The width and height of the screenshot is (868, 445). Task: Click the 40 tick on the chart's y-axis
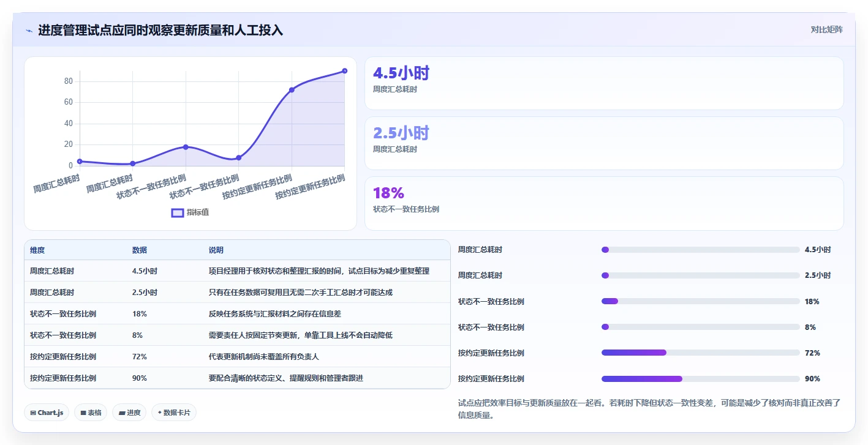(69, 124)
